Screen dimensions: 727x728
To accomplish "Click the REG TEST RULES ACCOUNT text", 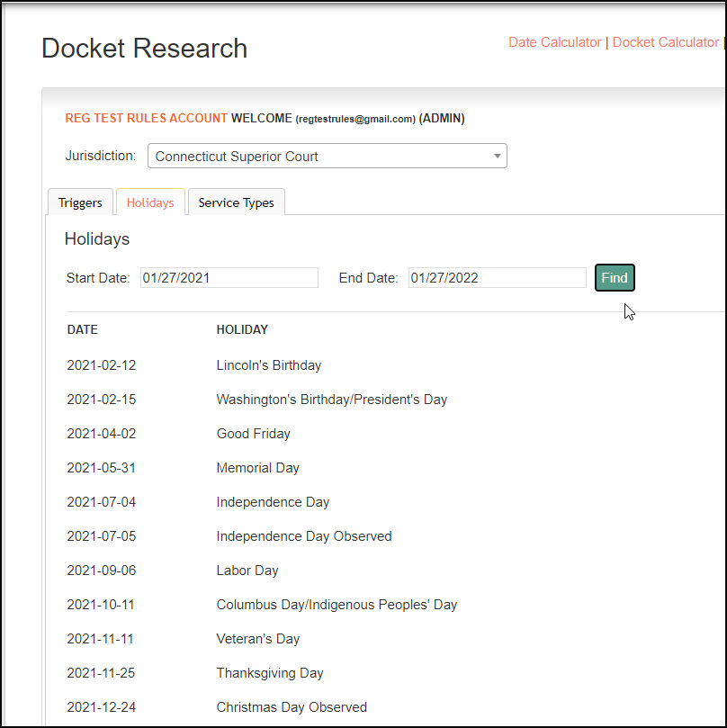I will [147, 119].
